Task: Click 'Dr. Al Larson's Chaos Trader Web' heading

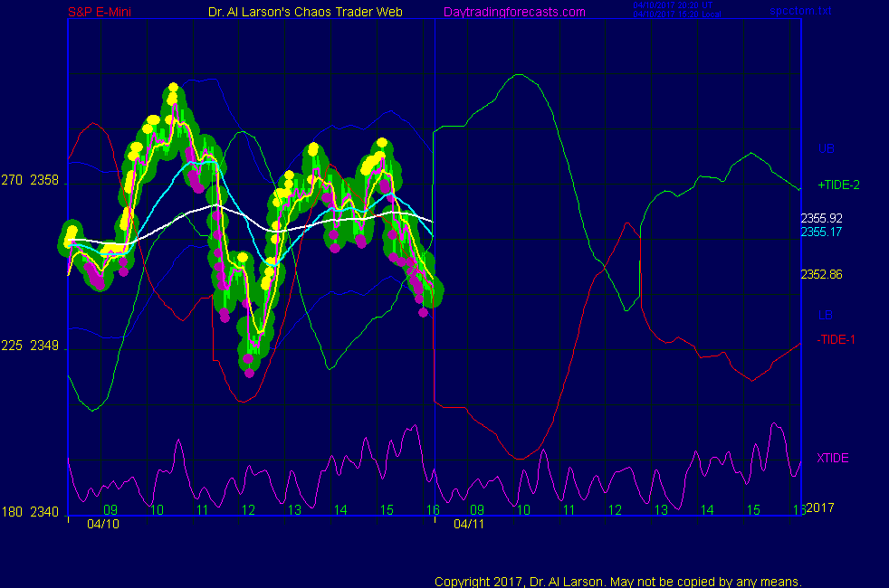Action: click(306, 12)
